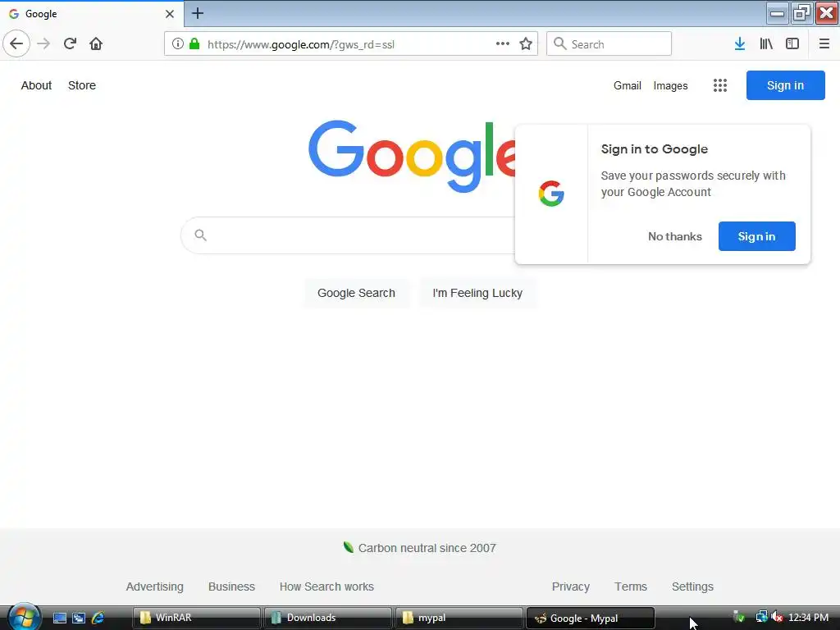Viewport: 840px width, 630px height.
Task: Click the muted volume tray icon
Action: pyautogui.click(x=777, y=618)
